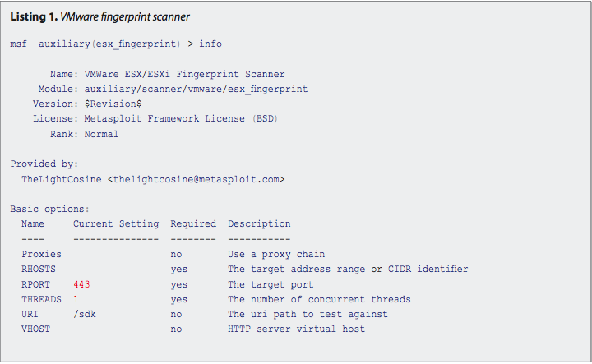This screenshot has width=592, height=364.
Task: Click the "Current Setting" column header
Action: (x=116, y=223)
